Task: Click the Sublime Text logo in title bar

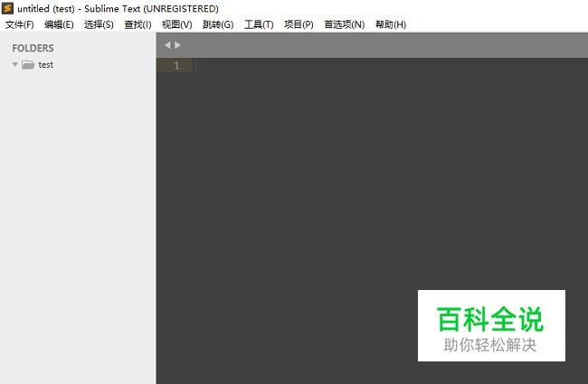Action: click(x=7, y=8)
